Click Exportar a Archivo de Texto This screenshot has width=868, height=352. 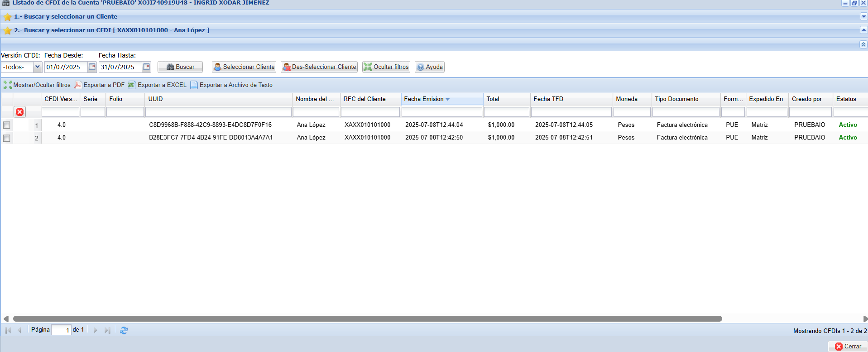tap(231, 85)
